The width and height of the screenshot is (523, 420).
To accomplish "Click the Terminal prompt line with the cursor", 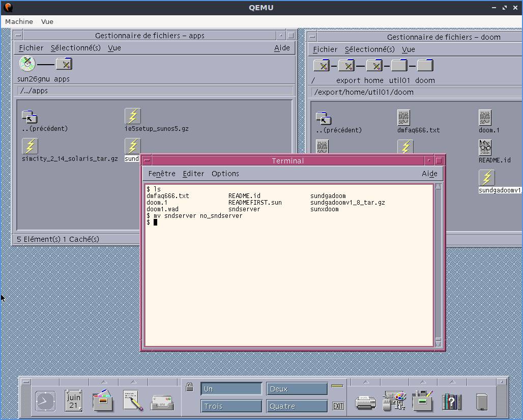I will pos(289,222).
